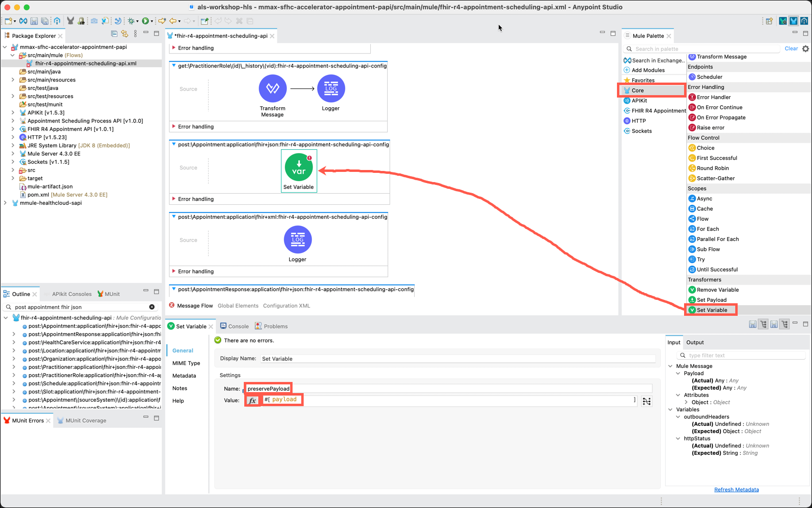Switch to Output metadata tab
Image resolution: width=812 pixels, height=508 pixels.
click(695, 342)
